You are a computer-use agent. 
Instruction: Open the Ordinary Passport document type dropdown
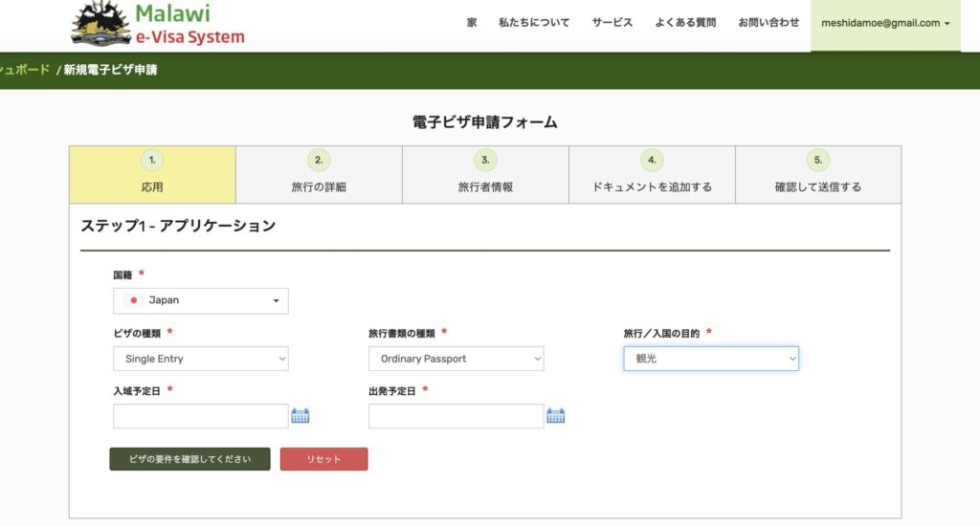point(456,359)
